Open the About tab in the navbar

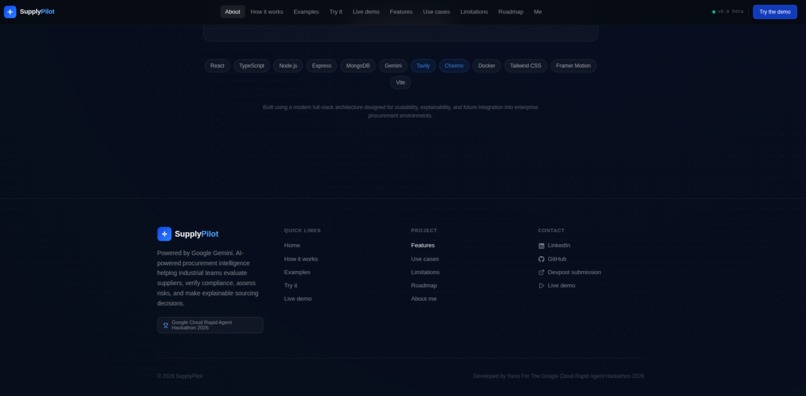tap(232, 12)
